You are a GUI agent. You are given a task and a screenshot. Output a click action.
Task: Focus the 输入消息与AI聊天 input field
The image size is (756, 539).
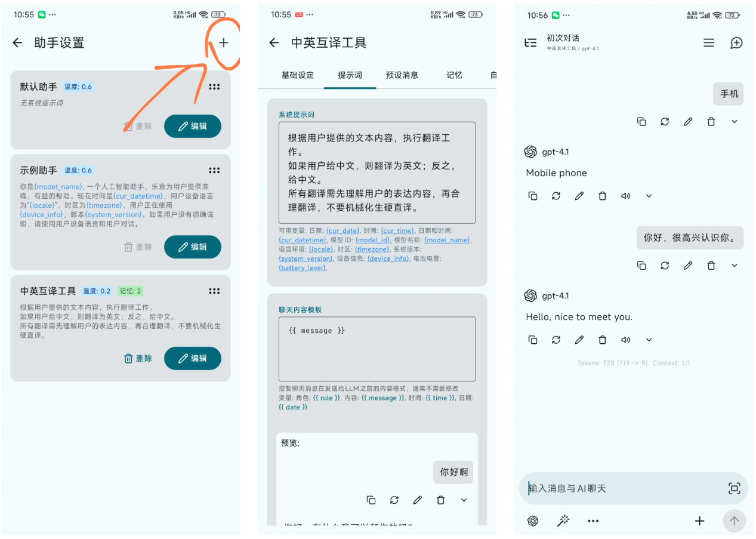(x=621, y=488)
